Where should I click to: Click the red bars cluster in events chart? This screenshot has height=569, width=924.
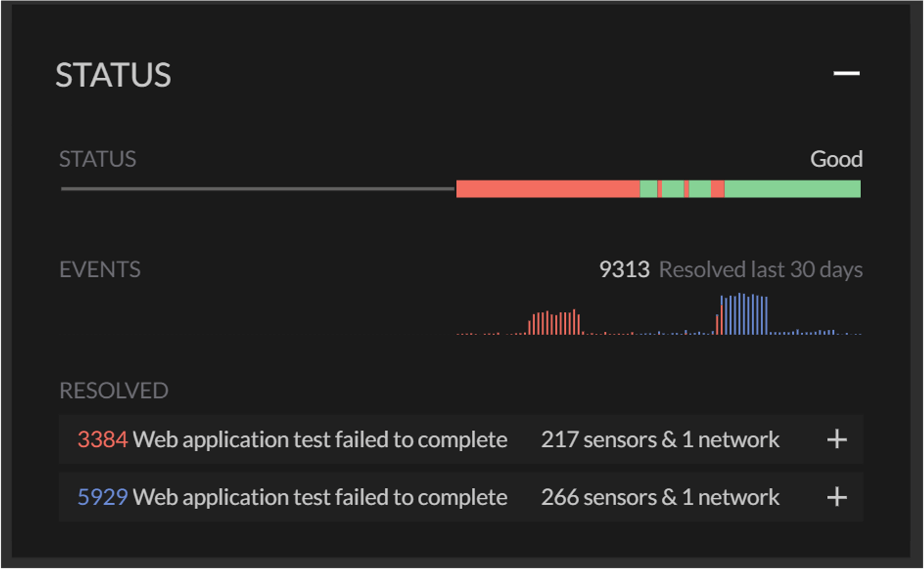tap(554, 322)
